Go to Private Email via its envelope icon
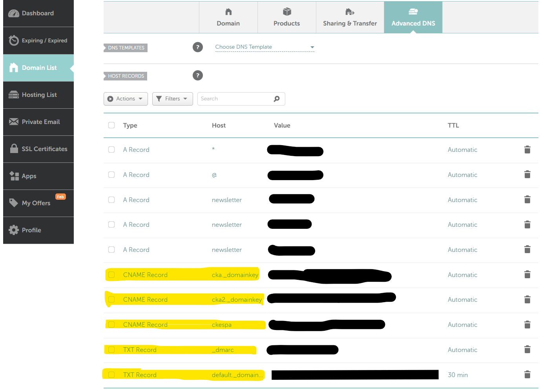This screenshot has height=392, width=549. [x=13, y=122]
